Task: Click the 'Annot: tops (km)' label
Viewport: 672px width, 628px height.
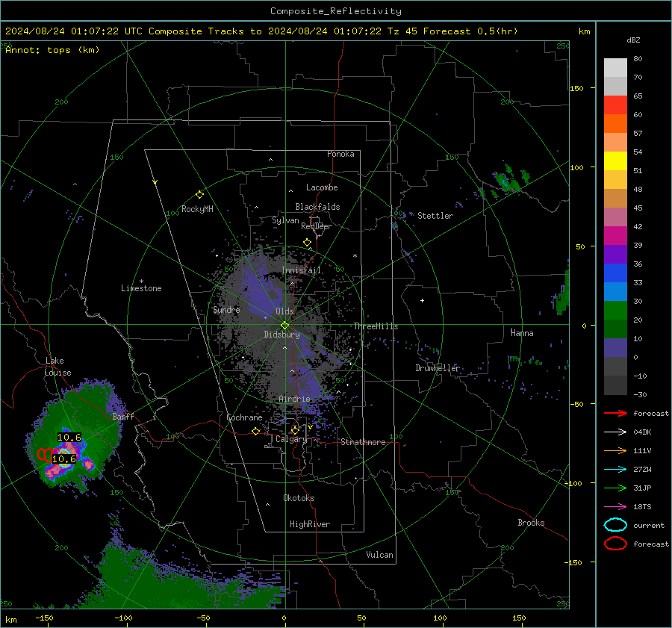Action: [52, 50]
